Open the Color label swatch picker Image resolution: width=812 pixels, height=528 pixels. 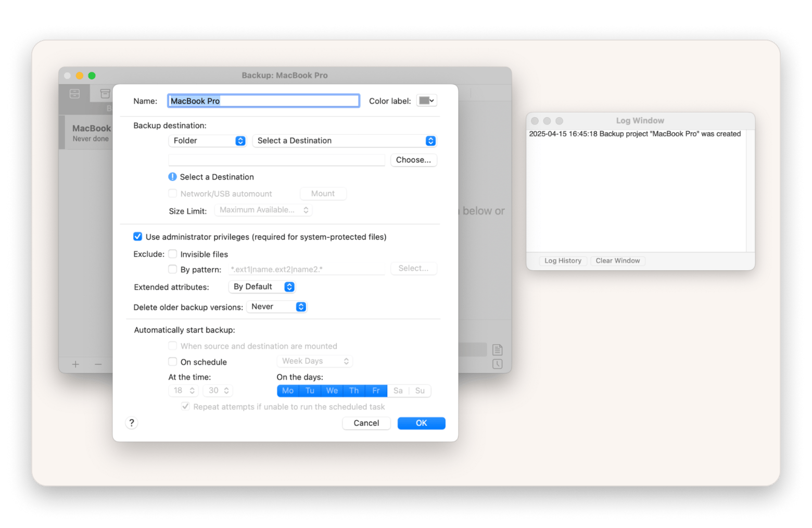coord(426,100)
